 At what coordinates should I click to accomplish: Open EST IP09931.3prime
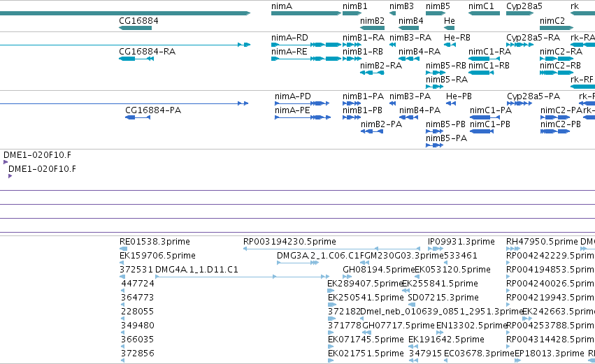point(461,242)
